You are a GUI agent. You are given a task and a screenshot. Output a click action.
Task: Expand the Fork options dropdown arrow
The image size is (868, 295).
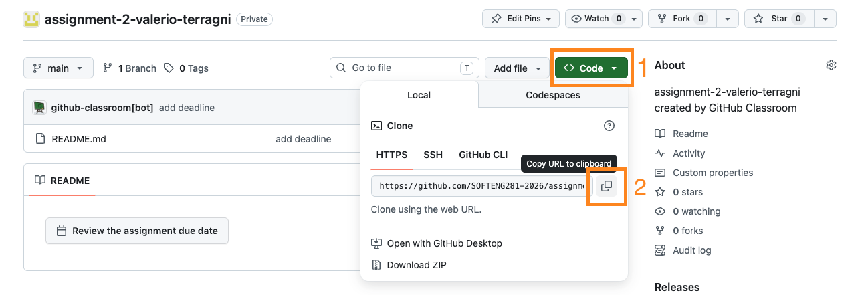pyautogui.click(x=728, y=19)
